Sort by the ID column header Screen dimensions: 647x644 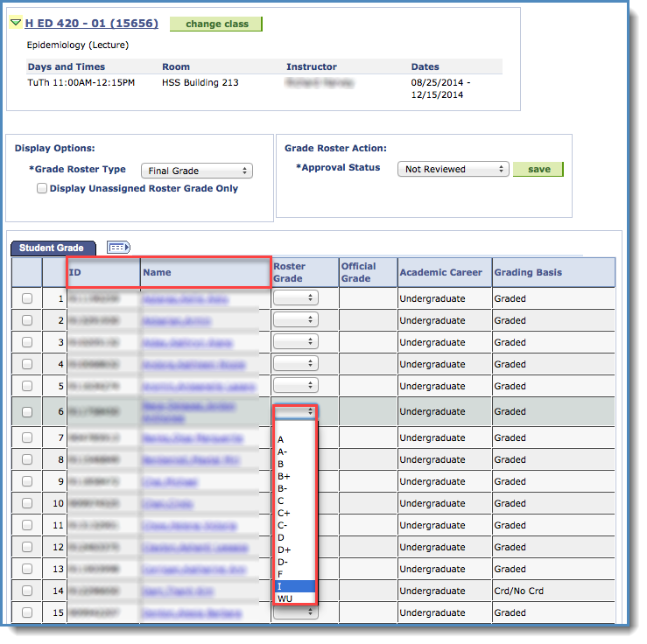75,272
